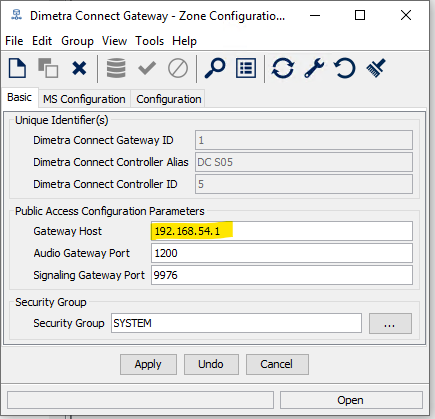Click the Dimetra Connect Controller Alias field
This screenshot has height=419, width=435.
pos(304,162)
